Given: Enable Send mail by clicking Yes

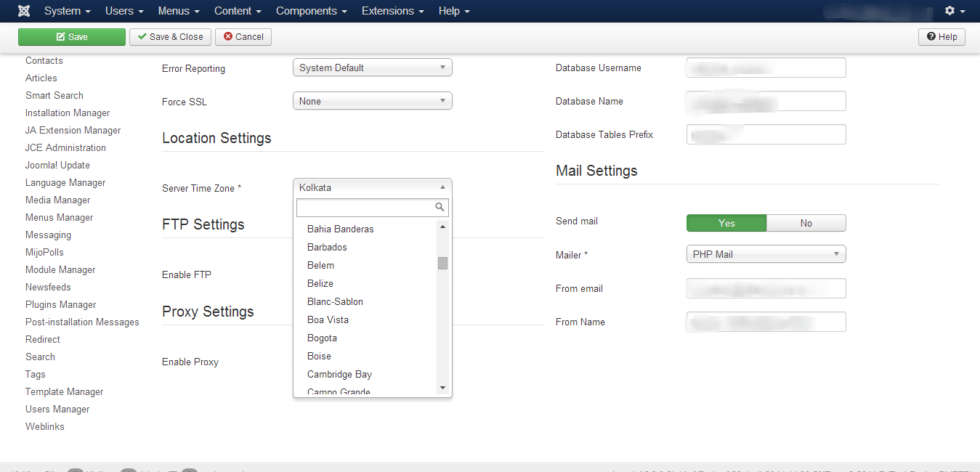Looking at the screenshot, I should tap(726, 223).
